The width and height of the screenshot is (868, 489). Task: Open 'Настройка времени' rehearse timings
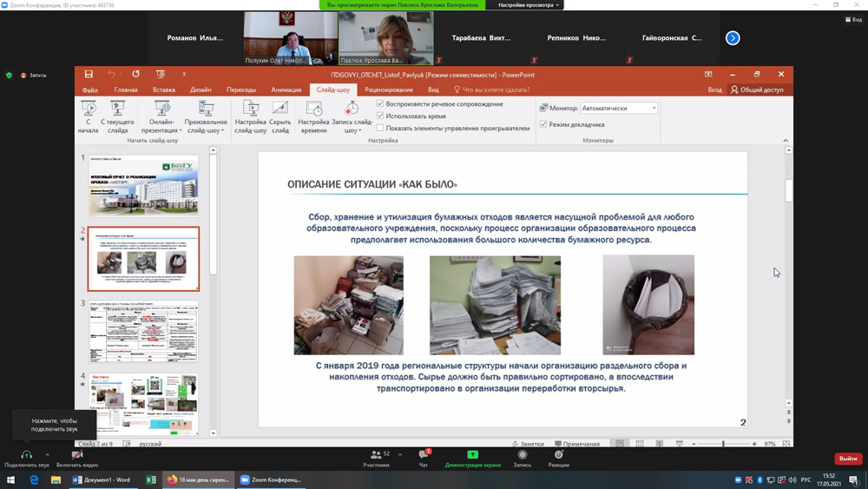tap(314, 109)
